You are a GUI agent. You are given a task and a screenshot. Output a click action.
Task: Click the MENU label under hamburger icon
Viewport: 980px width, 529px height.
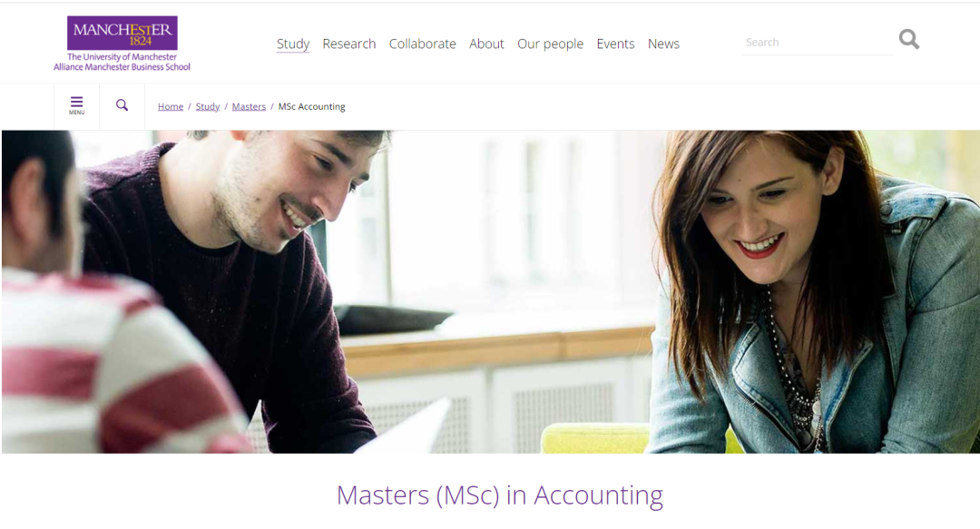coord(77,113)
